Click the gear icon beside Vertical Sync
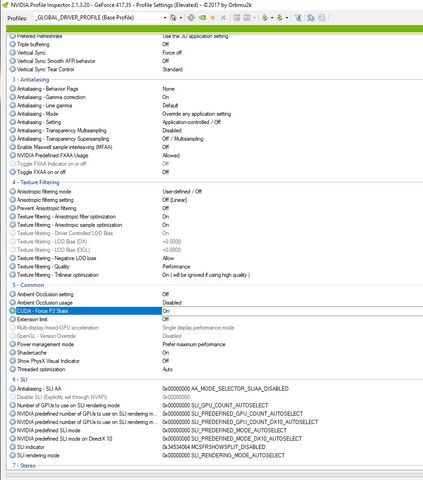The image size is (423, 480). click(13, 53)
